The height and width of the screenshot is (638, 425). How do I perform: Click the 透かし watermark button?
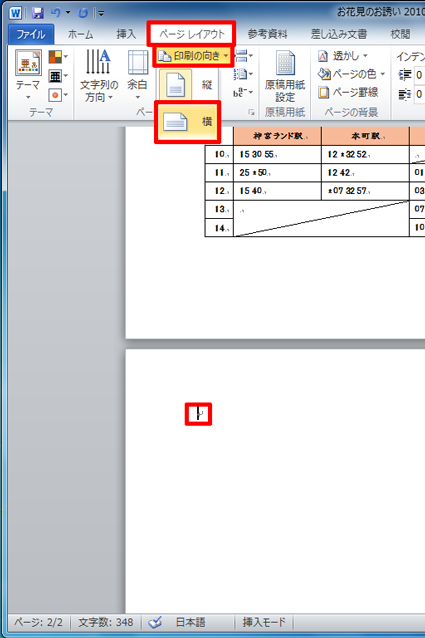tap(342, 56)
